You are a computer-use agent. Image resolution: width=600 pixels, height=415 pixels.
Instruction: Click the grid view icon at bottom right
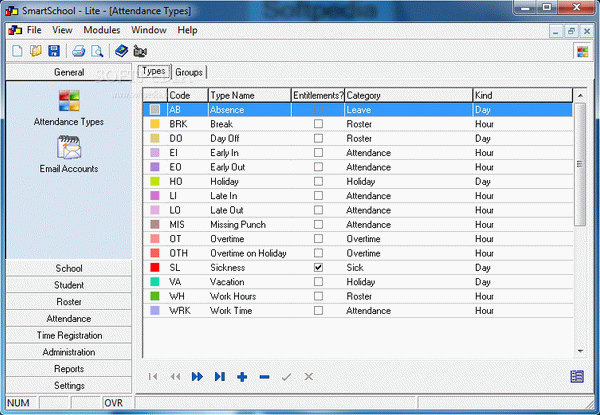577,377
